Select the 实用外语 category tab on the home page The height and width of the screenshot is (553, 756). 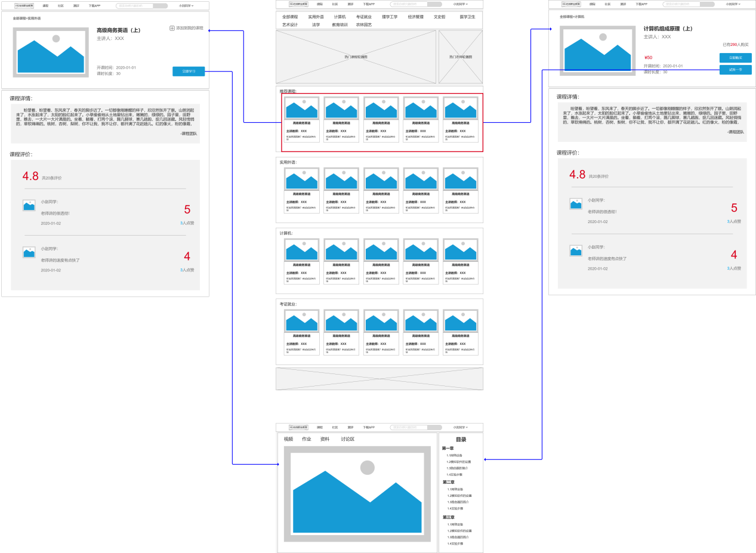(316, 17)
